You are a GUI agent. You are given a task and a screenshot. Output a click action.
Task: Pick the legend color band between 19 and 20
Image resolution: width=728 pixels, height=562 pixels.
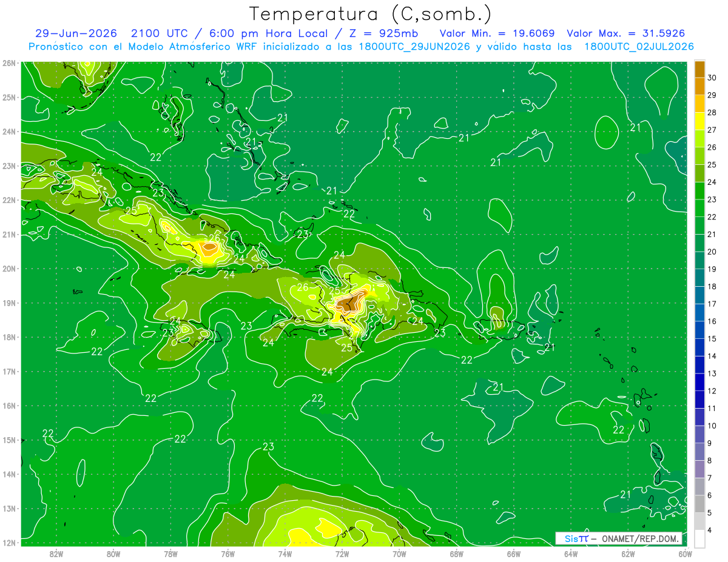coord(699,260)
